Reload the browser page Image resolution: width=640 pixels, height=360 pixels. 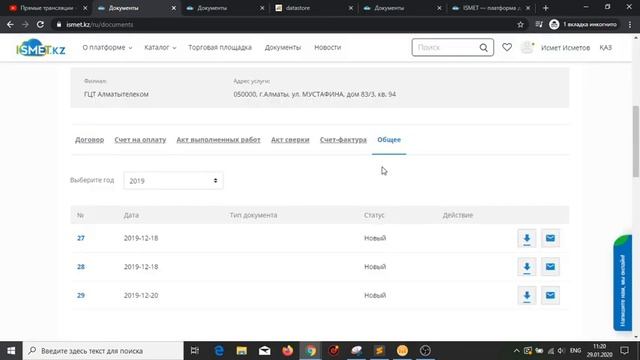point(40,24)
